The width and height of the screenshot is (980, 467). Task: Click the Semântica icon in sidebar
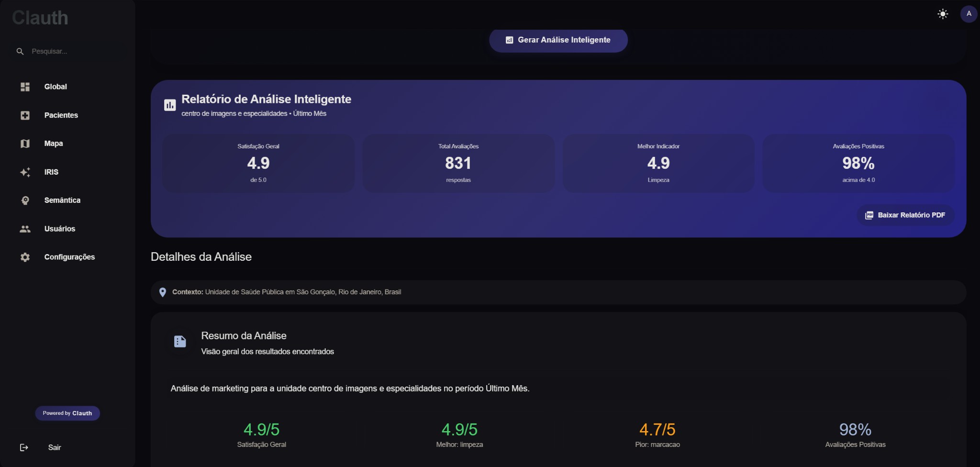point(25,200)
